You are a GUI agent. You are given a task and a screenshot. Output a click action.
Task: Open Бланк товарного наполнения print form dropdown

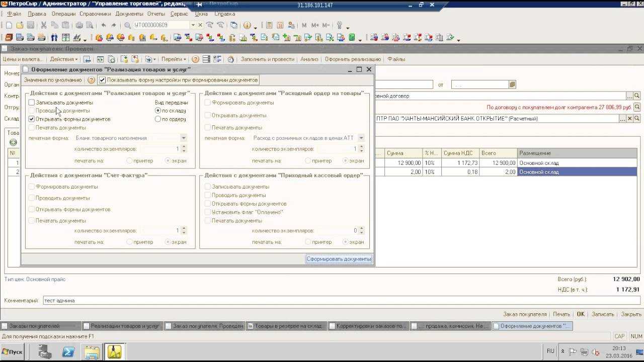(x=184, y=138)
